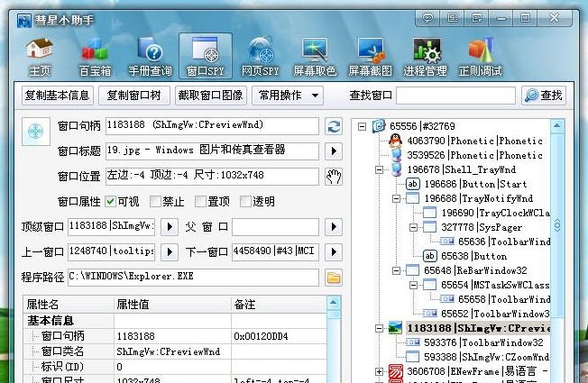
Task: Click the window tree scrollbar up arrow
Action: pyautogui.click(x=557, y=126)
